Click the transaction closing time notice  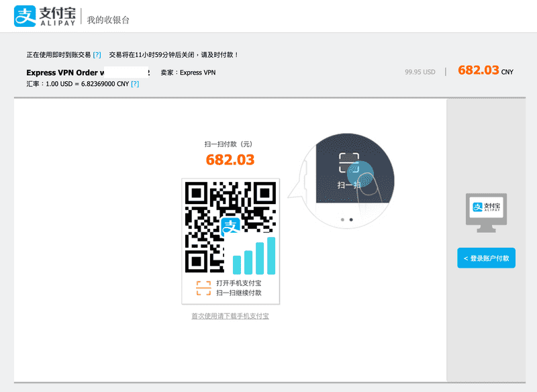[x=174, y=55]
